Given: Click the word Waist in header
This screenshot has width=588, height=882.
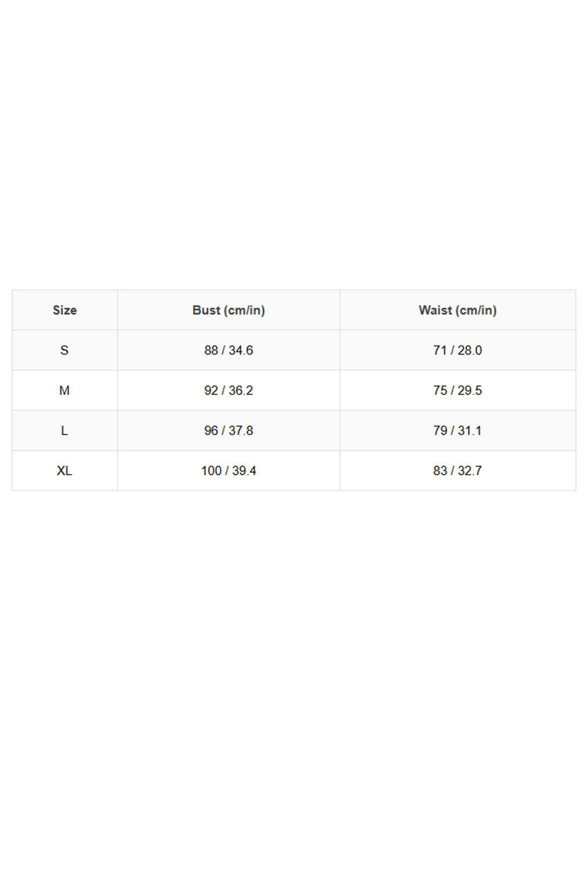Looking at the screenshot, I should [435, 310].
